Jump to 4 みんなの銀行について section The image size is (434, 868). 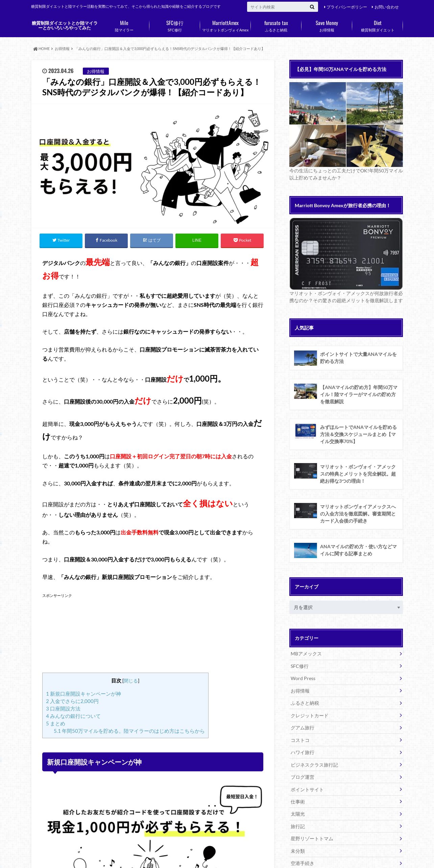73,716
